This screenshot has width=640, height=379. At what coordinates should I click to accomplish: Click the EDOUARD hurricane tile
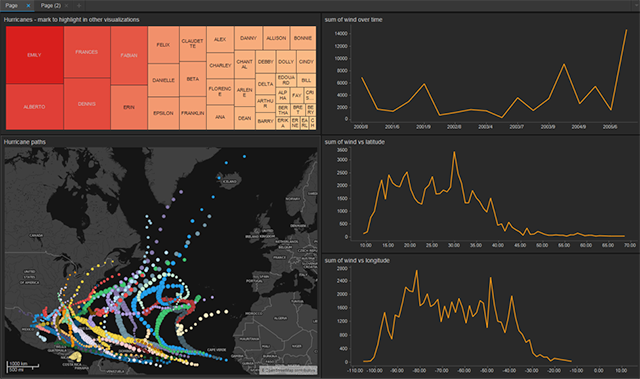286,80
